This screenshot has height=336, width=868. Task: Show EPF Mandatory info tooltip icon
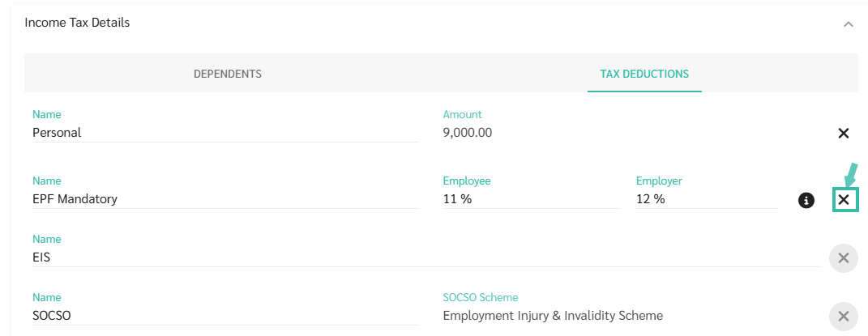tap(806, 200)
